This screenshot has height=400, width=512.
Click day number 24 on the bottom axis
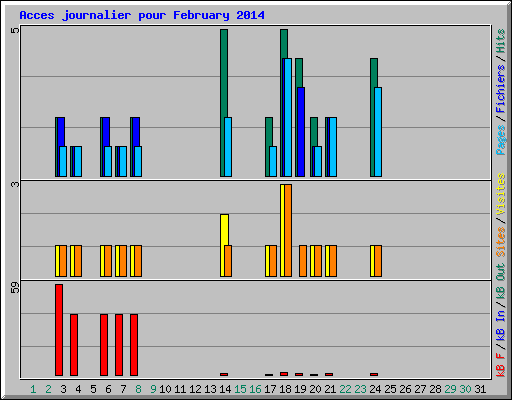(375, 389)
